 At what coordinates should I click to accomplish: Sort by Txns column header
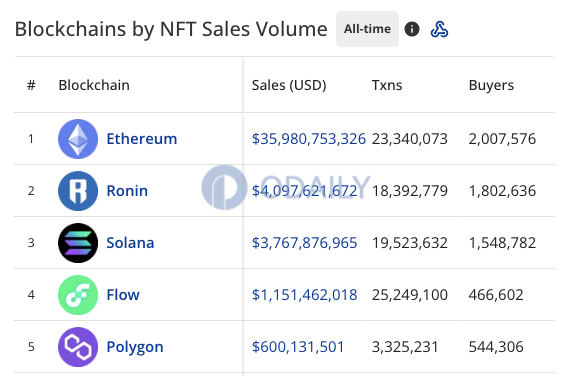pos(387,85)
